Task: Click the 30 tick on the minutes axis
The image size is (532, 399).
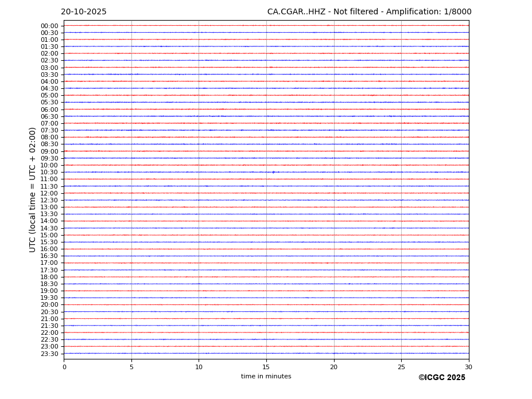Action: pos(468,367)
